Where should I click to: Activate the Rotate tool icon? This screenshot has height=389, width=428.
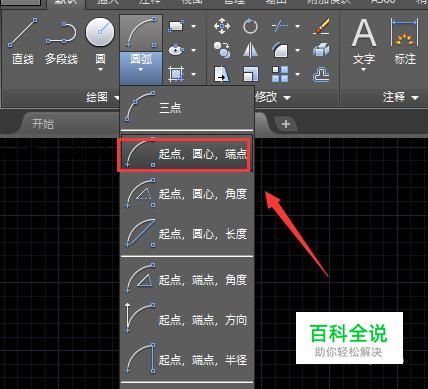tap(250, 26)
